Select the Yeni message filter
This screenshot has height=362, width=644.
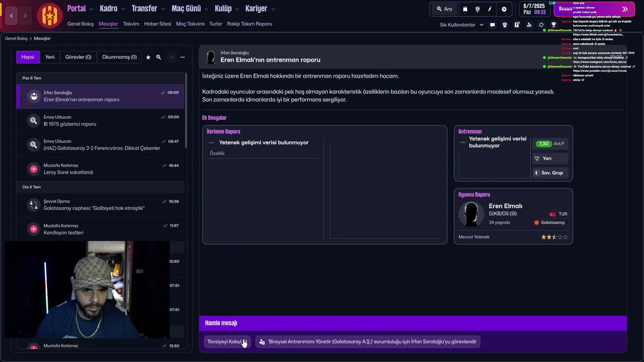(50, 57)
